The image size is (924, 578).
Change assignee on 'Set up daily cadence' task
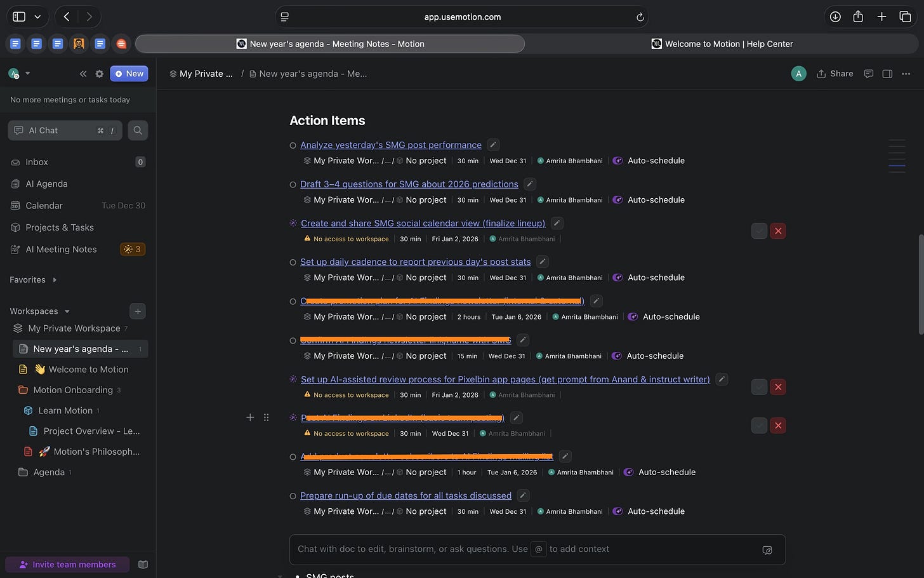570,278
